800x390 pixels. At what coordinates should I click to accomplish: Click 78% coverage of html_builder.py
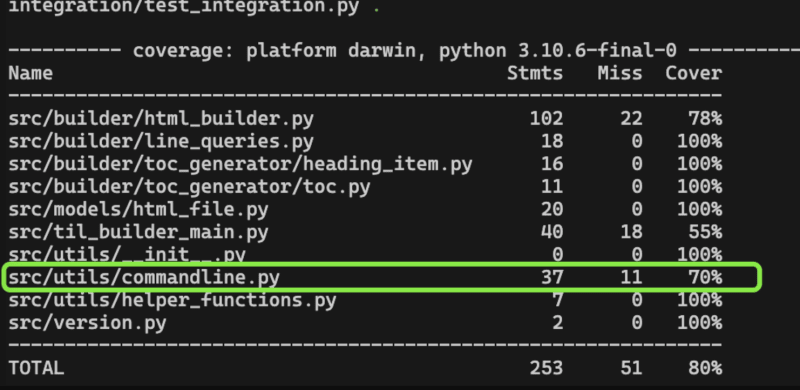[705, 119]
